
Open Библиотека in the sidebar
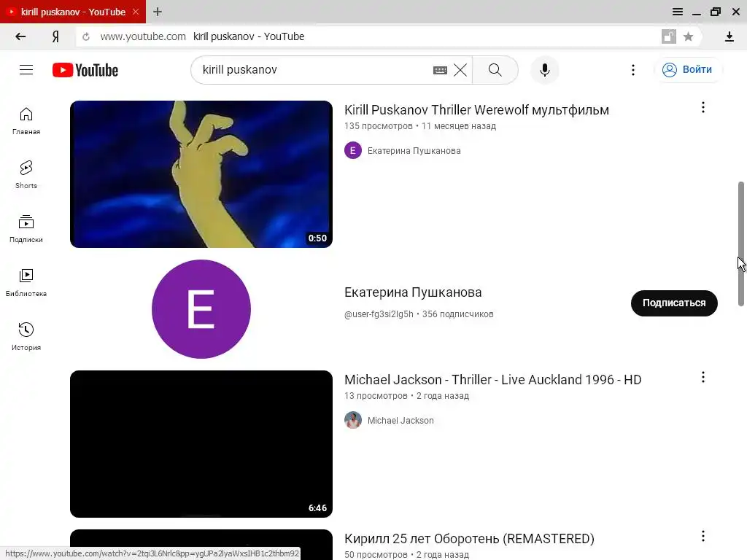pyautogui.click(x=26, y=283)
